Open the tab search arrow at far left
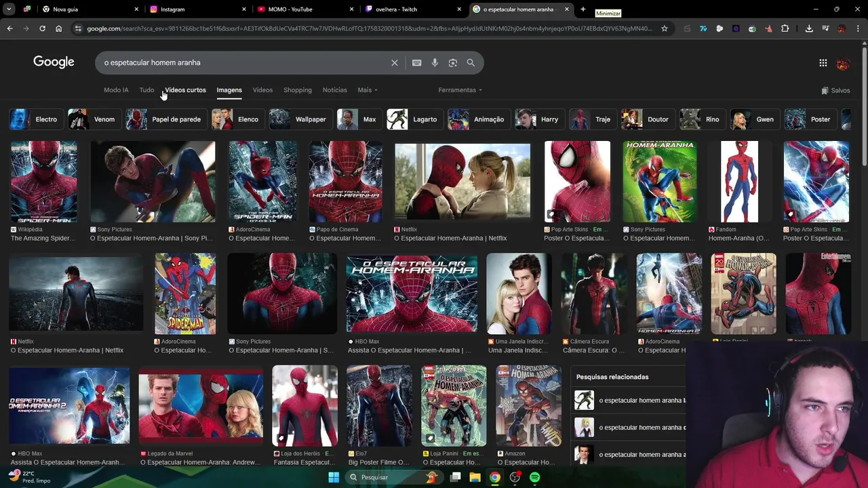 coord(8,9)
